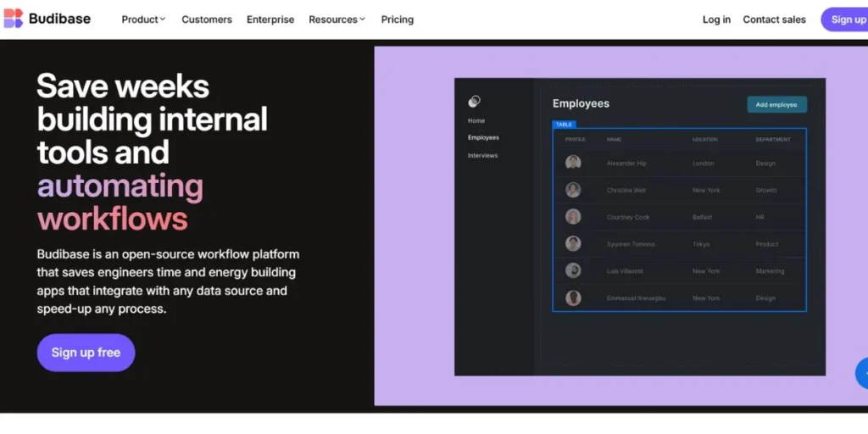Expand the Resources dropdown menu
868x434 pixels.
point(337,19)
